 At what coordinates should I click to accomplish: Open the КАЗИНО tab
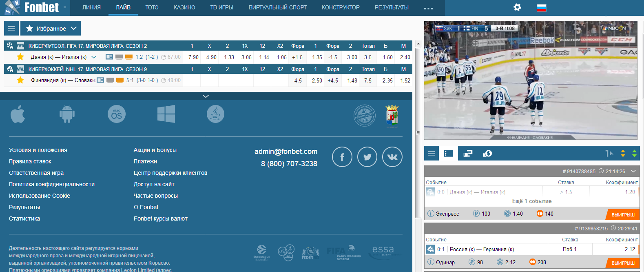[x=184, y=7]
